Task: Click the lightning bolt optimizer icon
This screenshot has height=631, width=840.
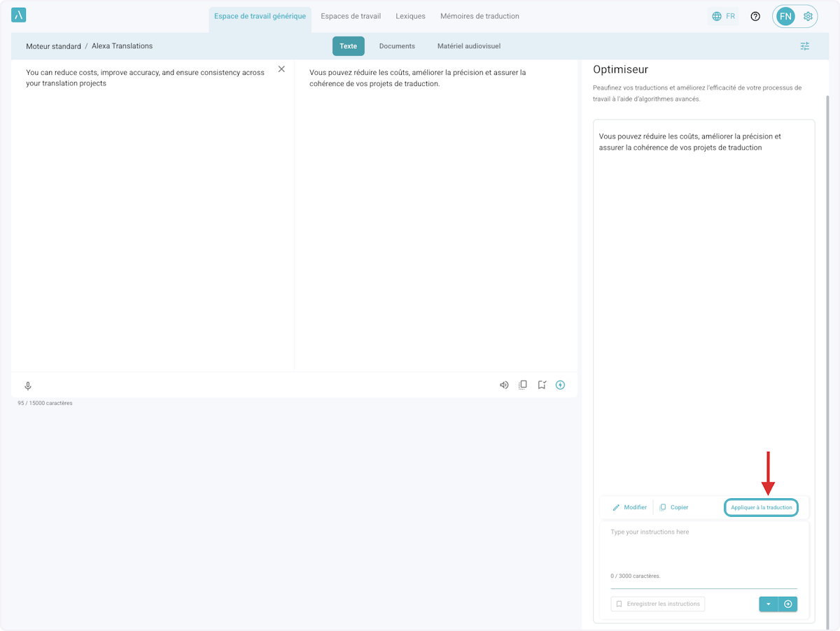Action: click(x=560, y=385)
